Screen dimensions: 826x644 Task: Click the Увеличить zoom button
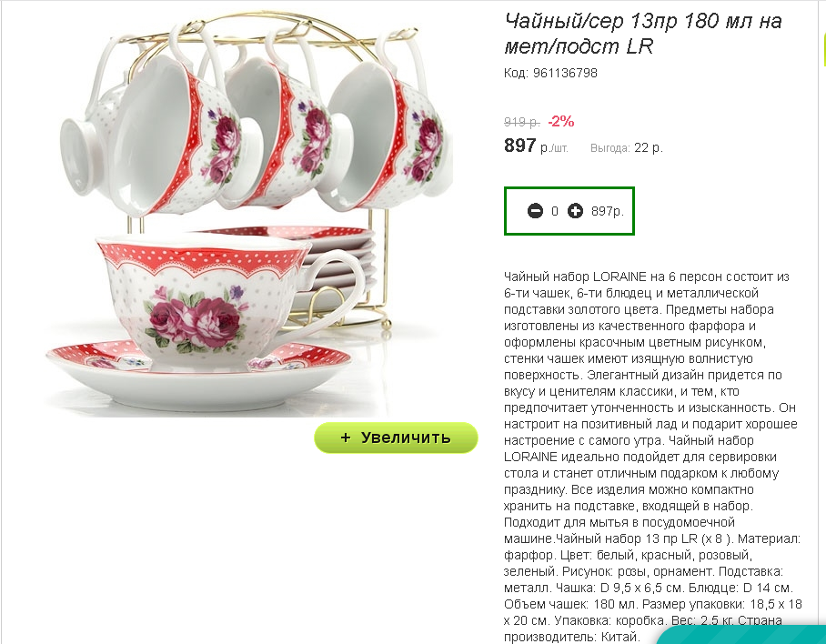tap(396, 438)
